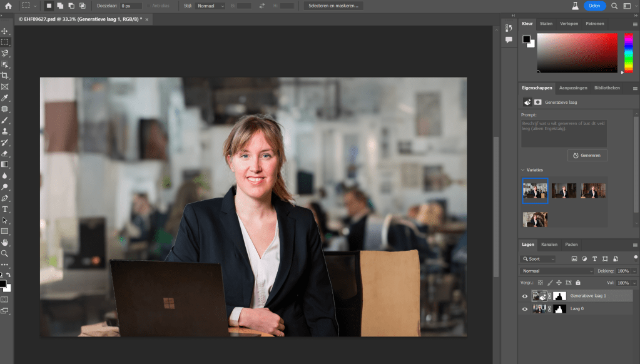Select the Type tool in toolbar
Viewport: 640px width, 364px height.
pos(5,209)
